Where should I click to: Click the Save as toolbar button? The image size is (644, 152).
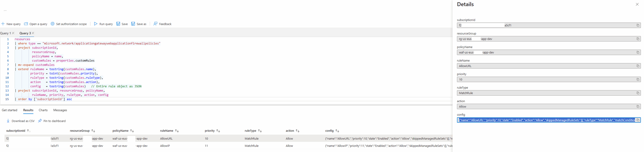[139, 24]
